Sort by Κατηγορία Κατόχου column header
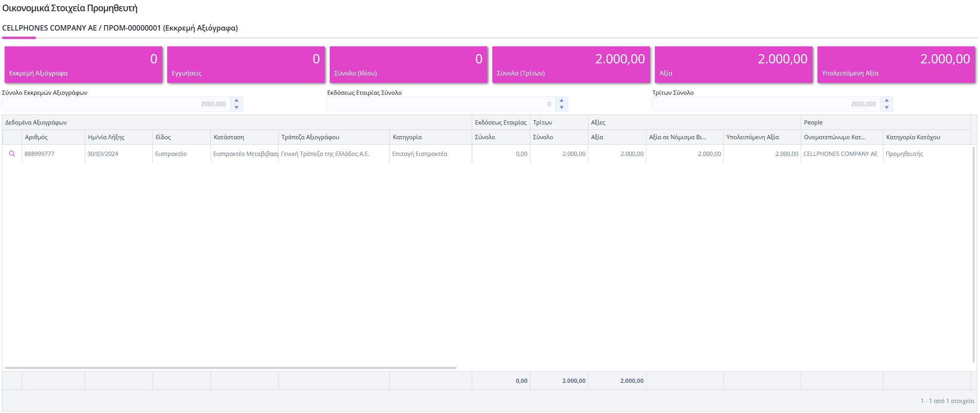Image resolution: width=980 pixels, height=413 pixels. (x=927, y=137)
